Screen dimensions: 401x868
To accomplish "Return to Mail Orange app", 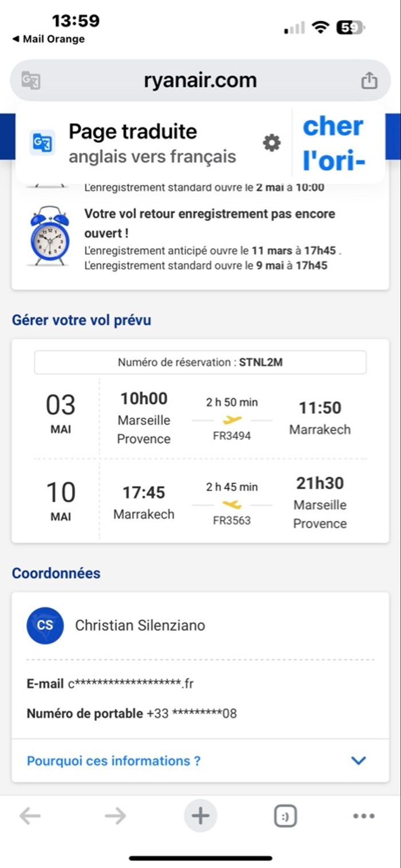I will (x=49, y=39).
